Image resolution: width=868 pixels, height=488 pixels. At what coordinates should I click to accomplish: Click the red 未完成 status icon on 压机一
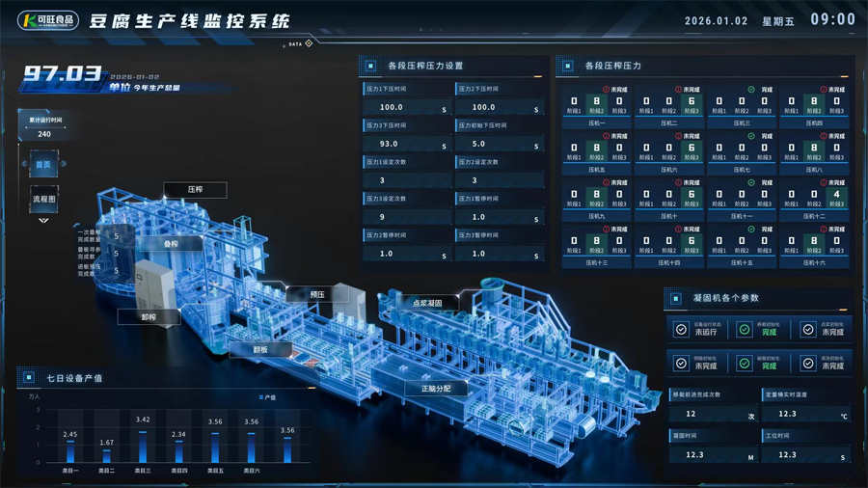coord(606,89)
